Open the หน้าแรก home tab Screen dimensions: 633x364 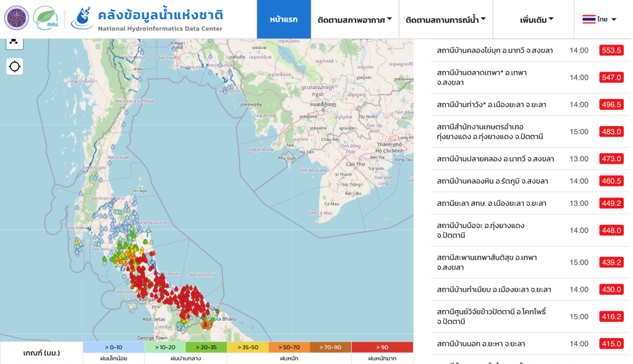click(x=283, y=19)
